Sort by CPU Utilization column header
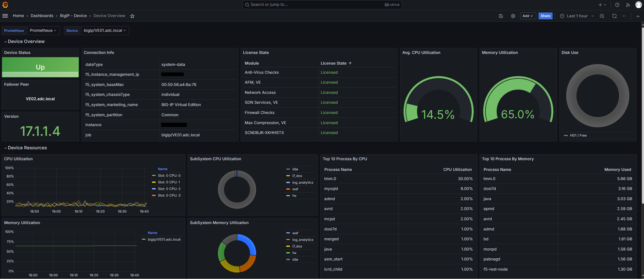The image size is (644, 279). coord(457,170)
